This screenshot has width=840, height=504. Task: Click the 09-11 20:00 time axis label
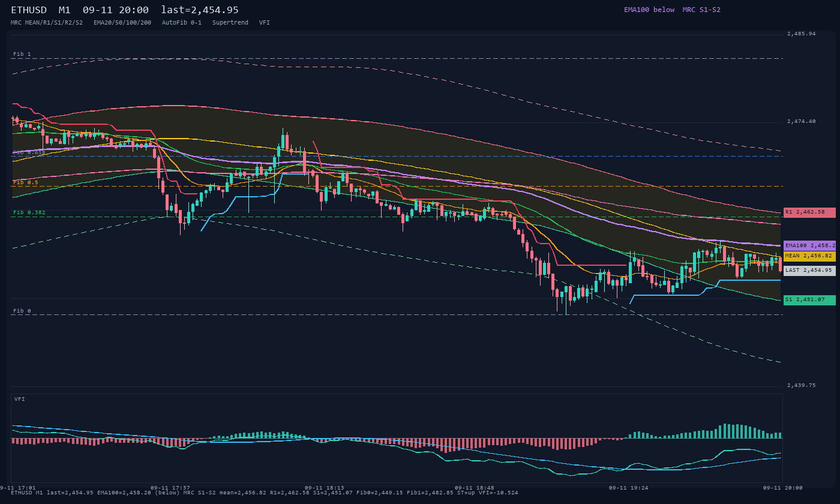pos(783,488)
